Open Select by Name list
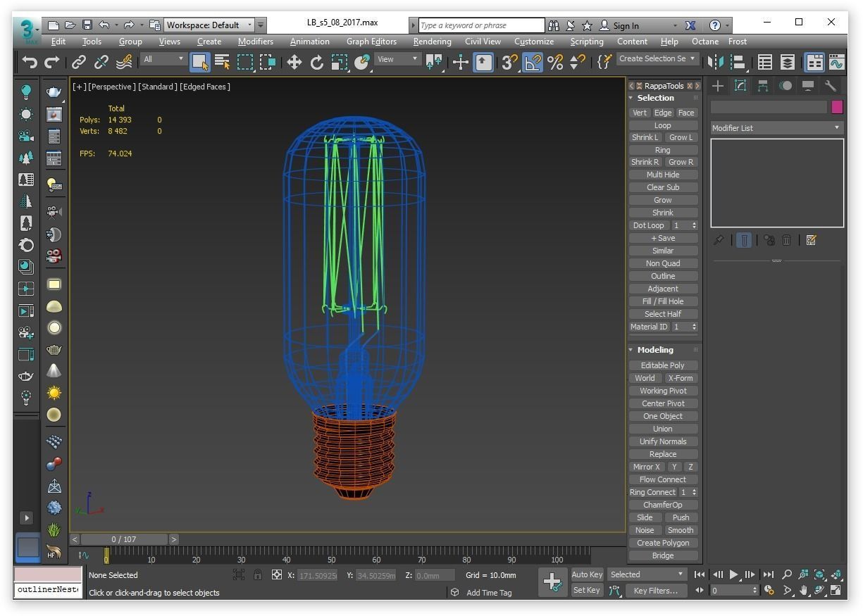This screenshot has width=863, height=616. tap(222, 62)
